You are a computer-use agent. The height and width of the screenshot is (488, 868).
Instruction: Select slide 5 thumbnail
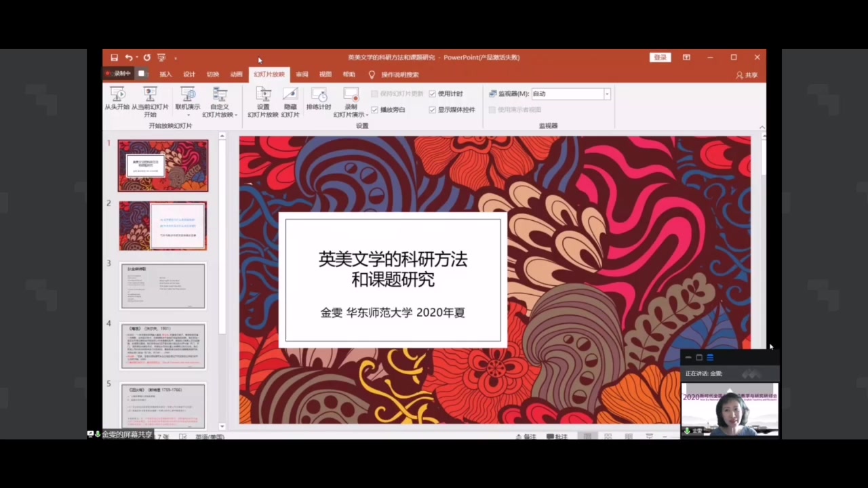click(x=163, y=406)
